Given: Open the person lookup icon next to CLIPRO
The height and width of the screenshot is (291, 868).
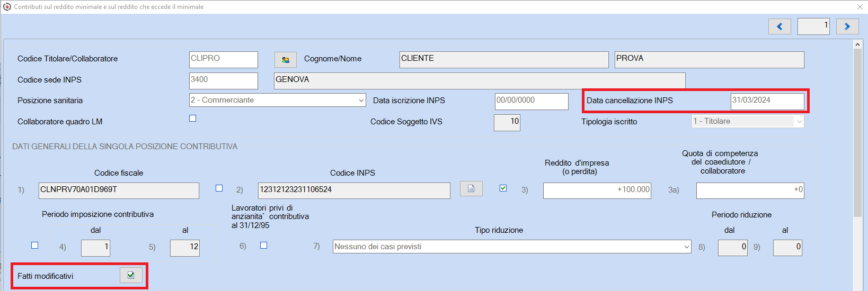Looking at the screenshot, I should pos(286,60).
